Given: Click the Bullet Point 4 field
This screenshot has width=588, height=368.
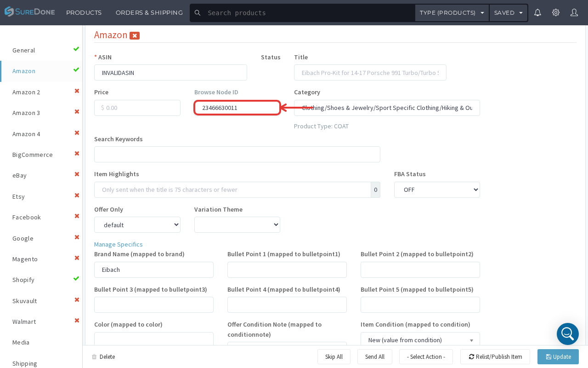Looking at the screenshot, I should click(287, 305).
